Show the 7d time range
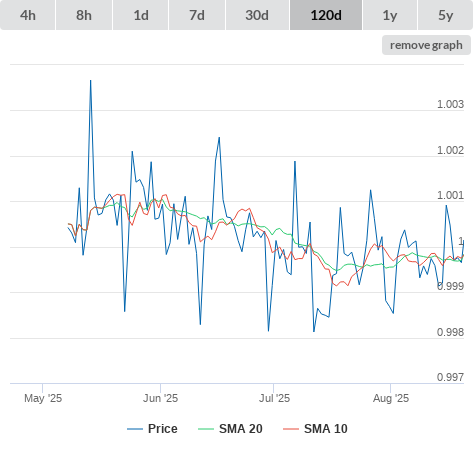 point(197,15)
